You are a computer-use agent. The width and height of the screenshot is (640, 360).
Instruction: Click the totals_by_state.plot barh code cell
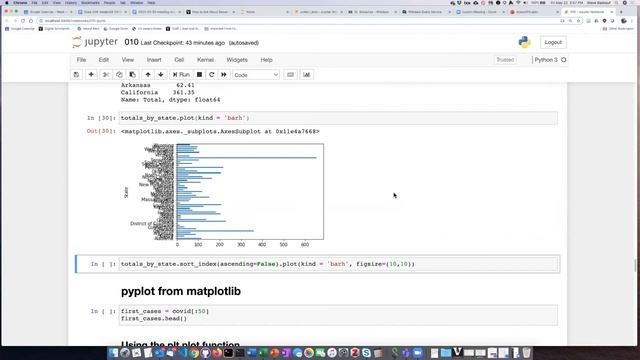338,118
